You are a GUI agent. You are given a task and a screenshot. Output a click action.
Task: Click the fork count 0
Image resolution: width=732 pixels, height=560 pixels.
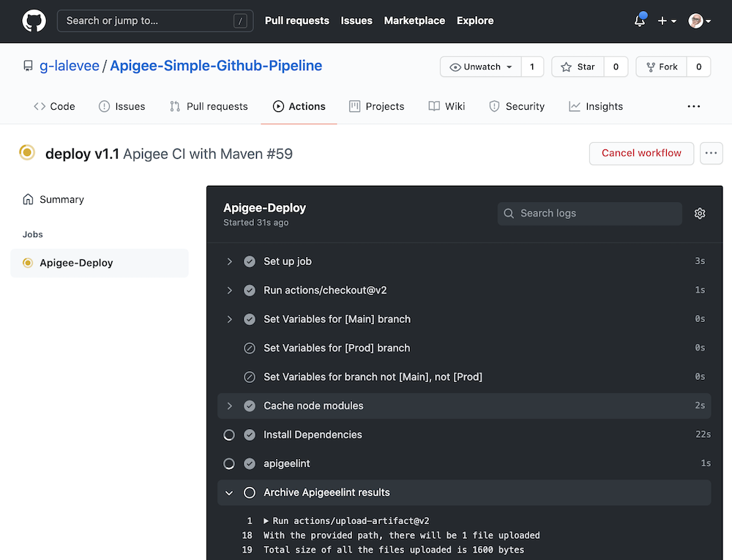click(x=699, y=67)
